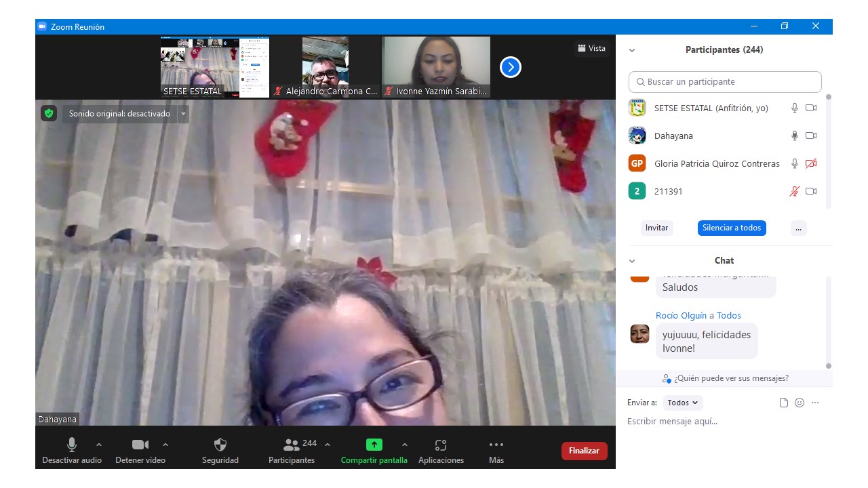The height and width of the screenshot is (488, 868).
Task: Select Alejandro Carmona video thumbnail
Action: 325,67
